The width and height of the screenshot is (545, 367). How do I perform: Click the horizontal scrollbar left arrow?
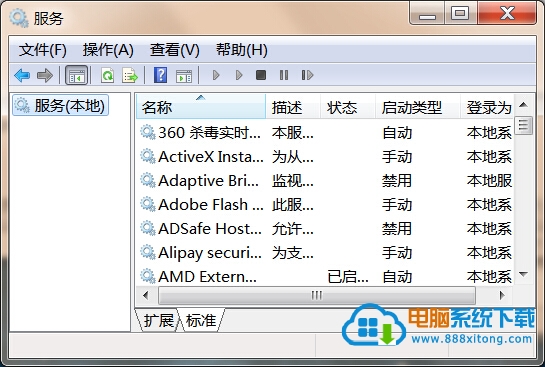(x=146, y=296)
